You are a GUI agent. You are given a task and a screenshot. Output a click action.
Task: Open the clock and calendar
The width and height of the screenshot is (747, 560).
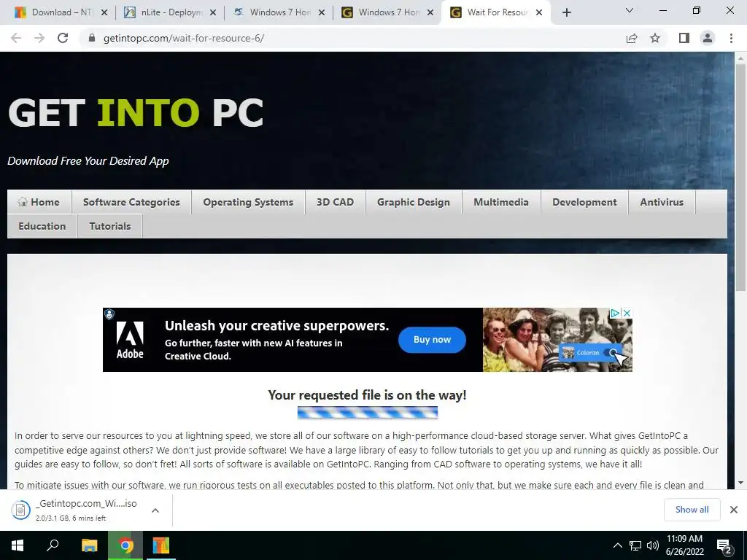click(684, 545)
